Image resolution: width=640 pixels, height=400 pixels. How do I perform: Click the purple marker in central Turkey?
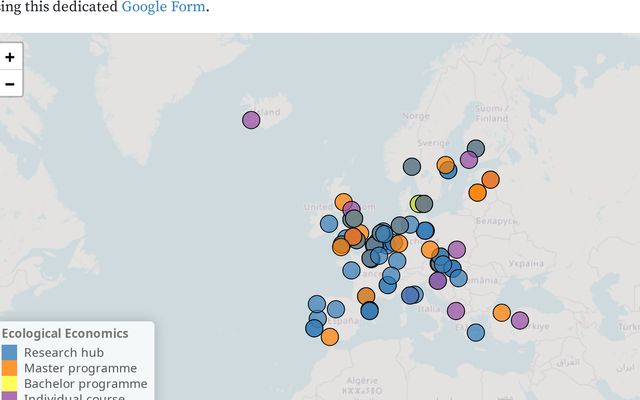[x=520, y=320]
